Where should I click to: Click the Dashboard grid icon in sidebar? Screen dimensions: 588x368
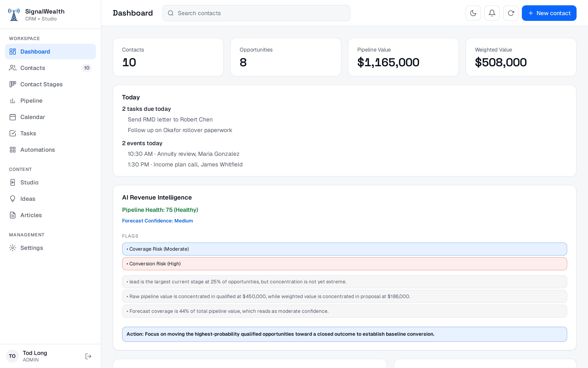[13, 52]
